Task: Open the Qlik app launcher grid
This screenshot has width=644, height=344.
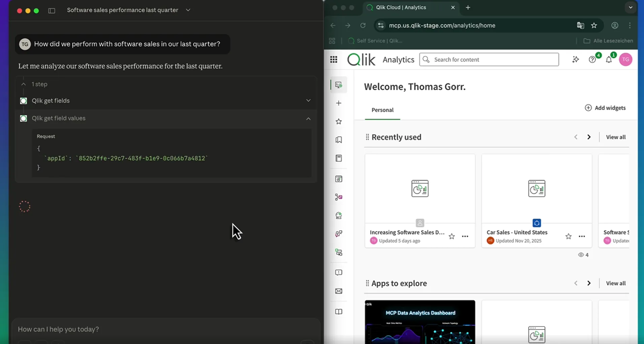Action: click(334, 60)
